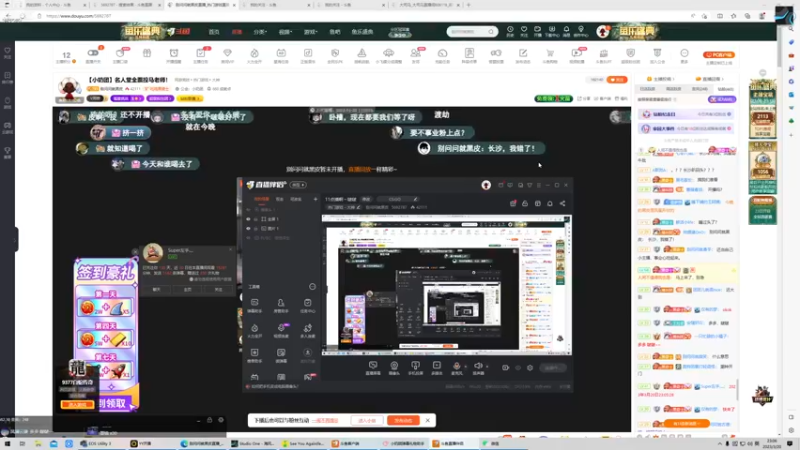
Task: Open the alarm clock reminder icon
Action: (x=174, y=55)
